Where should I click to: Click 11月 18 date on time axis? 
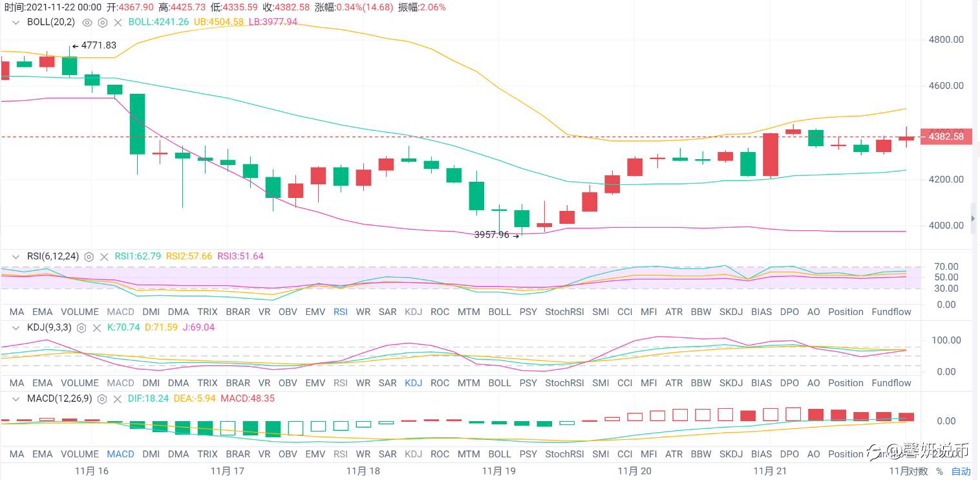point(363,471)
